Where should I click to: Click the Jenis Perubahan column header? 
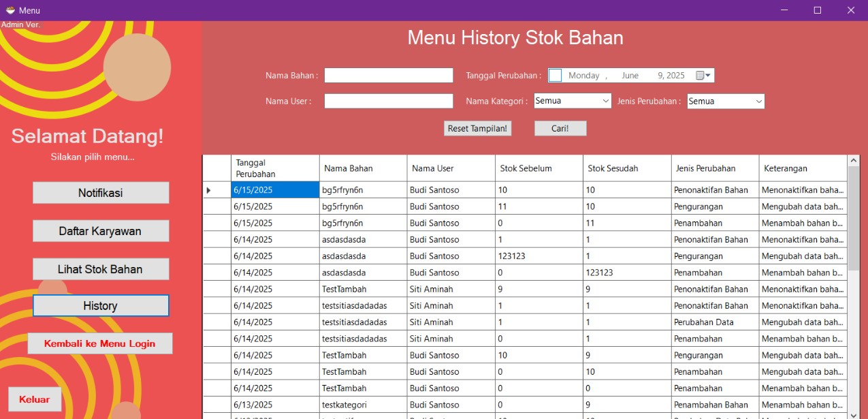(x=715, y=168)
